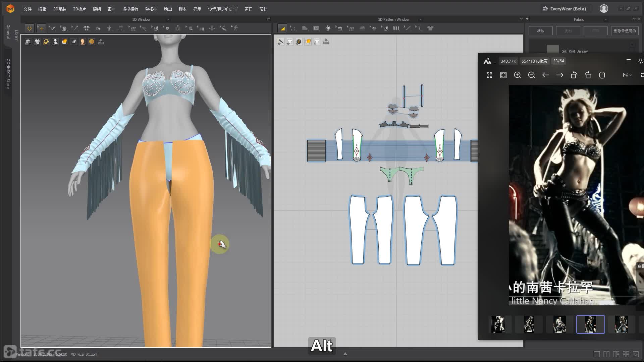Enter fullscreen mode in image viewer
This screenshot has height=362, width=644.
(x=489, y=75)
